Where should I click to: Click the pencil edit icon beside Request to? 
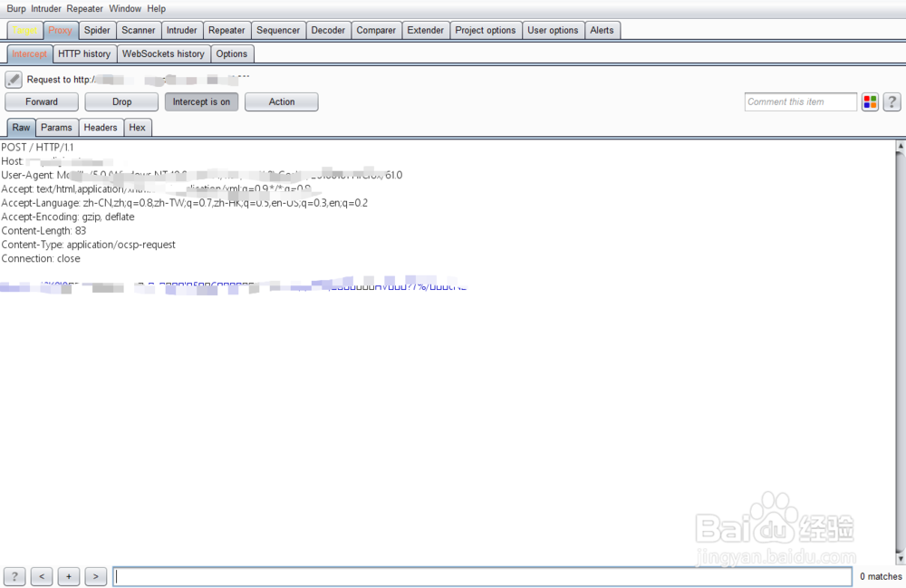click(14, 79)
